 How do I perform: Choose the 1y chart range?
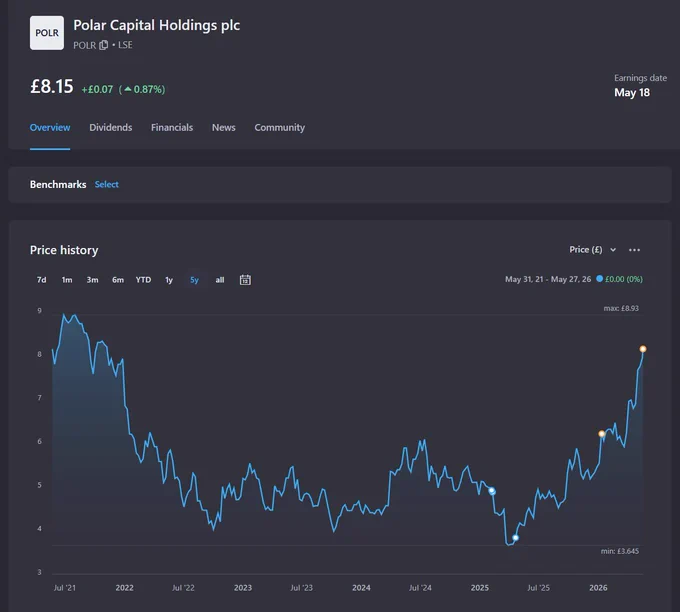click(169, 280)
